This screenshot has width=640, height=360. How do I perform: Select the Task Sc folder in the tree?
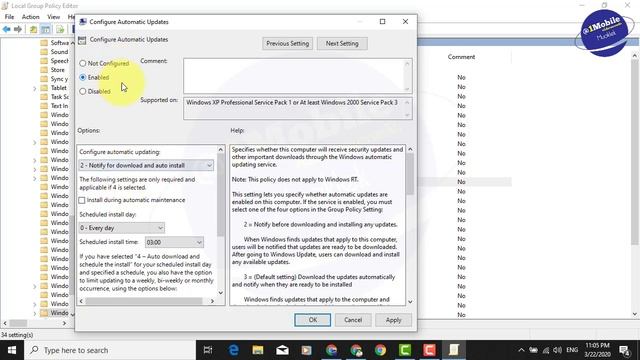[60, 97]
